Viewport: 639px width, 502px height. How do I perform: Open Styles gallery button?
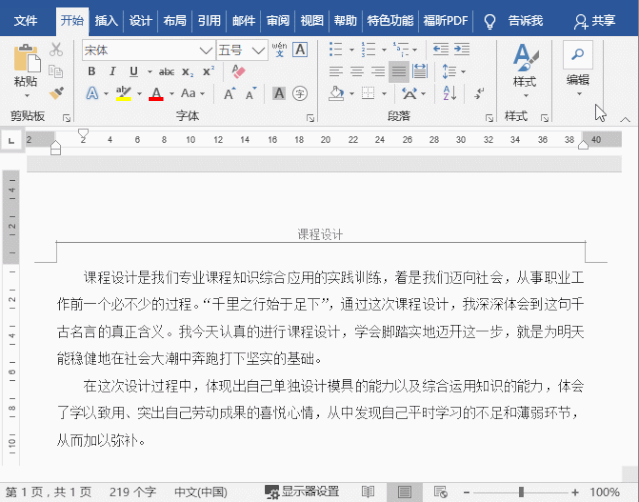click(525, 70)
